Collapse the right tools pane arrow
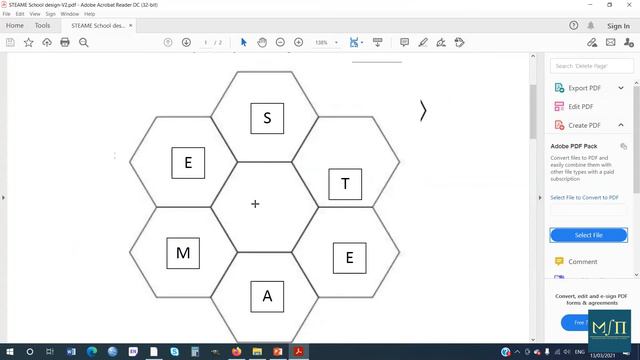Viewport: 640px width, 360px height. pyautogui.click(x=540, y=198)
